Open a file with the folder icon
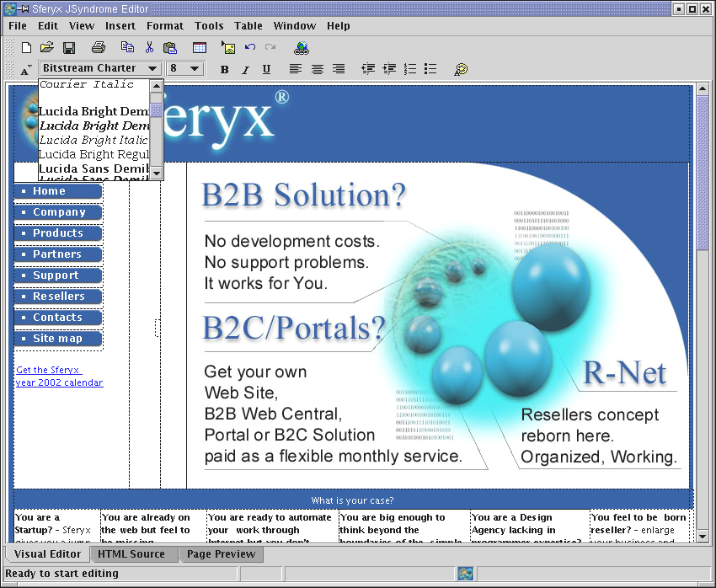Image resolution: width=716 pixels, height=588 pixels. [x=47, y=48]
